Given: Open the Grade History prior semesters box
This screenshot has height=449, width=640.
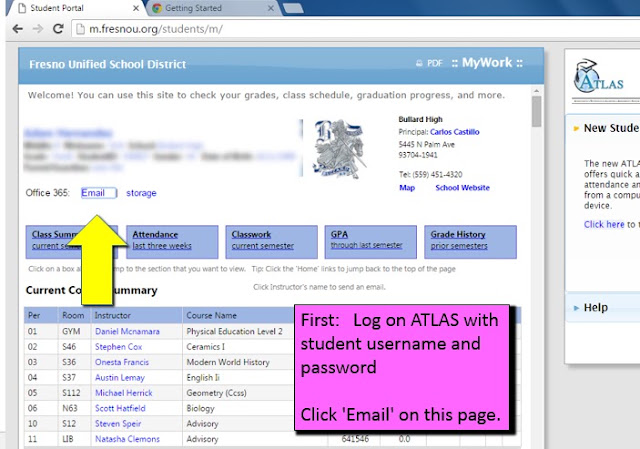Looking at the screenshot, I should tap(470, 242).
